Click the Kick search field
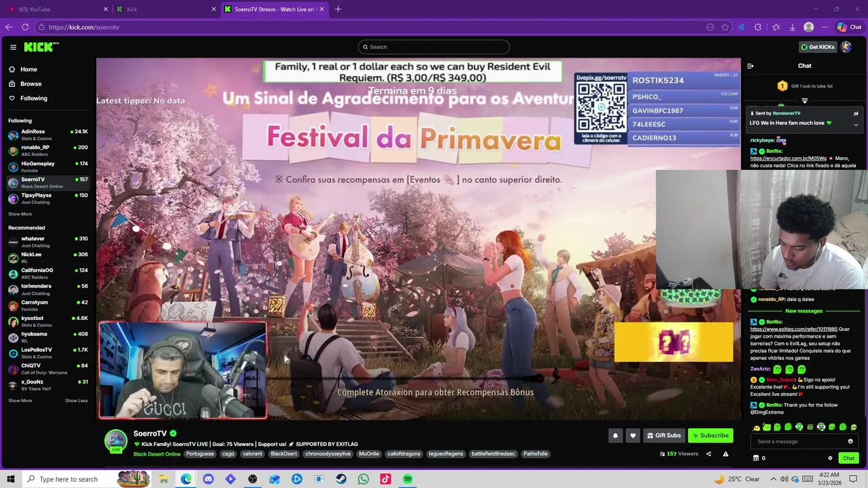This screenshot has width=868, height=488. click(x=434, y=47)
